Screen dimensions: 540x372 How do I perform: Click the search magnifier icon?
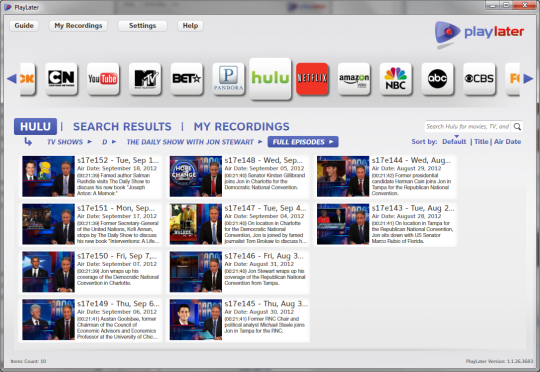tap(517, 126)
